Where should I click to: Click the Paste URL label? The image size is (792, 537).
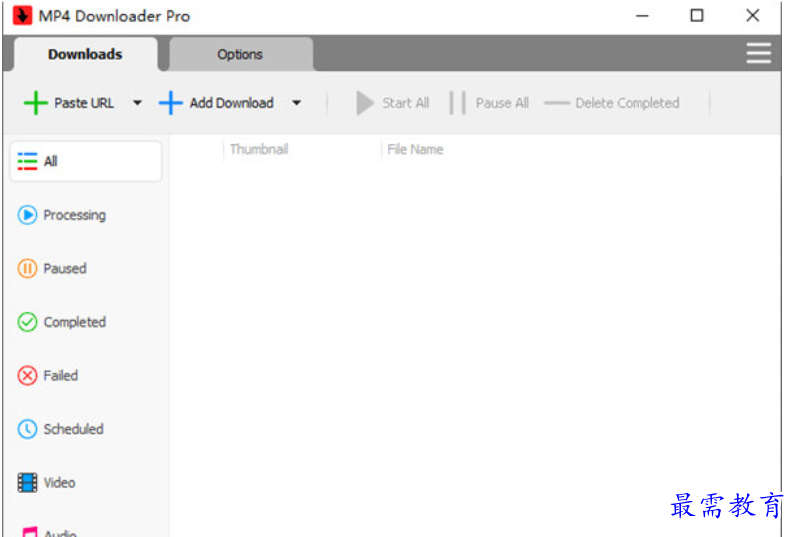84,103
